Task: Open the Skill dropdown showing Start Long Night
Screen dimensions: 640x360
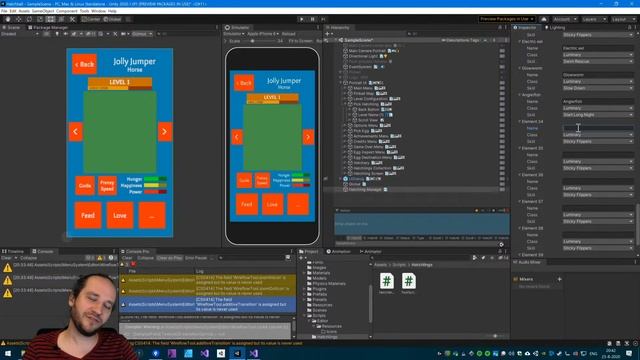Action: coord(598,115)
